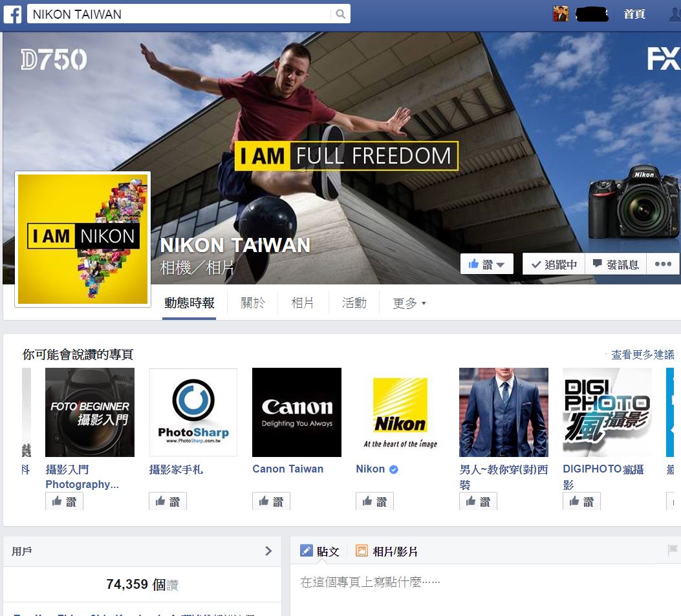Click the 攝影入門 Photography page link
The width and height of the screenshot is (681, 616).
click(82, 476)
